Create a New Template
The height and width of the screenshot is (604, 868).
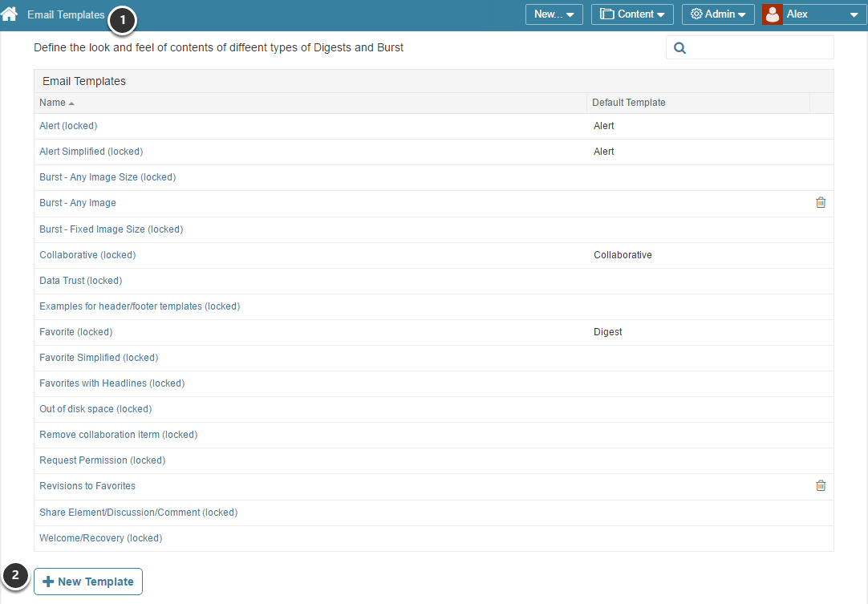[88, 582]
